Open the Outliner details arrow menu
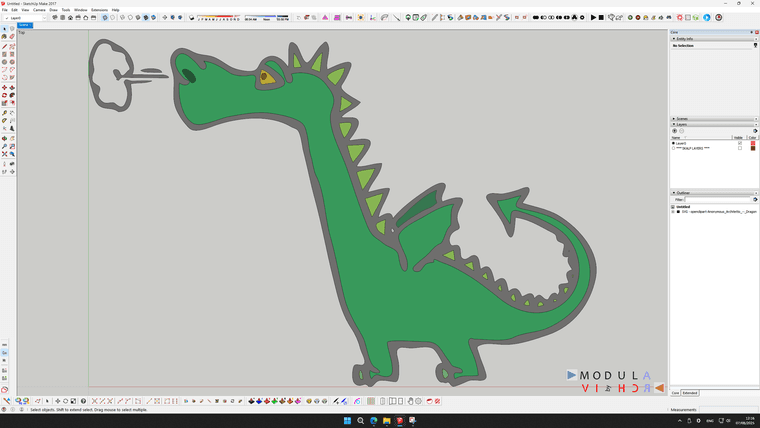This screenshot has height=428, width=760. pyautogui.click(x=755, y=200)
